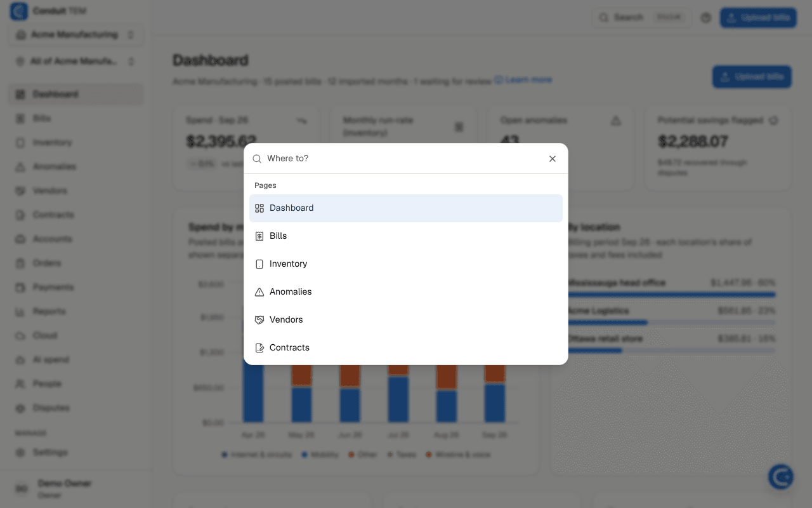Open Settings in the sidebar
This screenshot has width=812, height=508.
click(x=75, y=453)
